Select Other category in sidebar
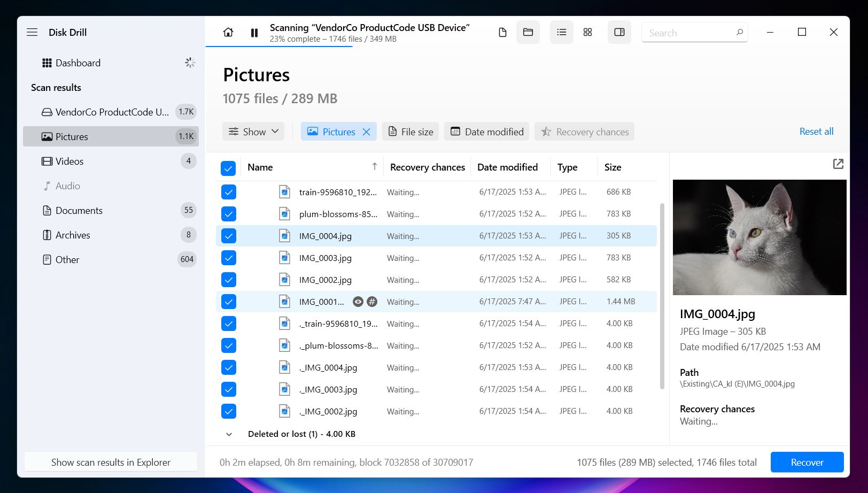 coord(111,259)
